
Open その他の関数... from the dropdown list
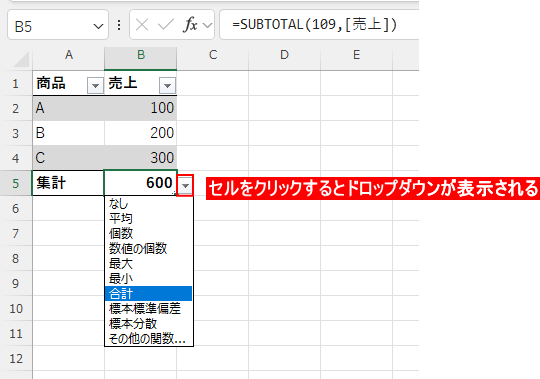[148, 339]
